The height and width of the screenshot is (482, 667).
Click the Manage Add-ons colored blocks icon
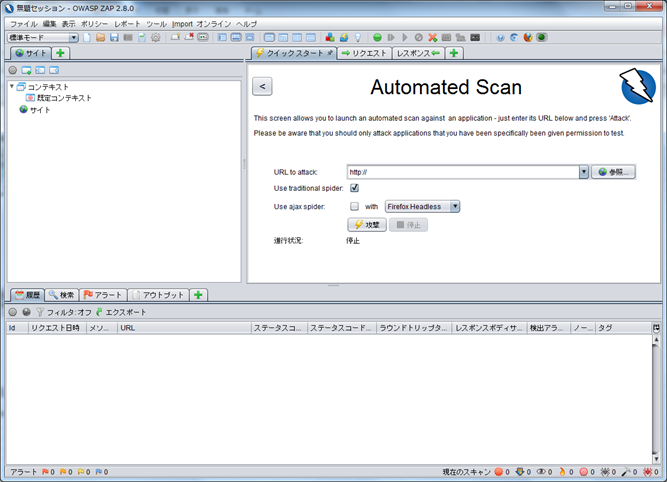[330, 37]
